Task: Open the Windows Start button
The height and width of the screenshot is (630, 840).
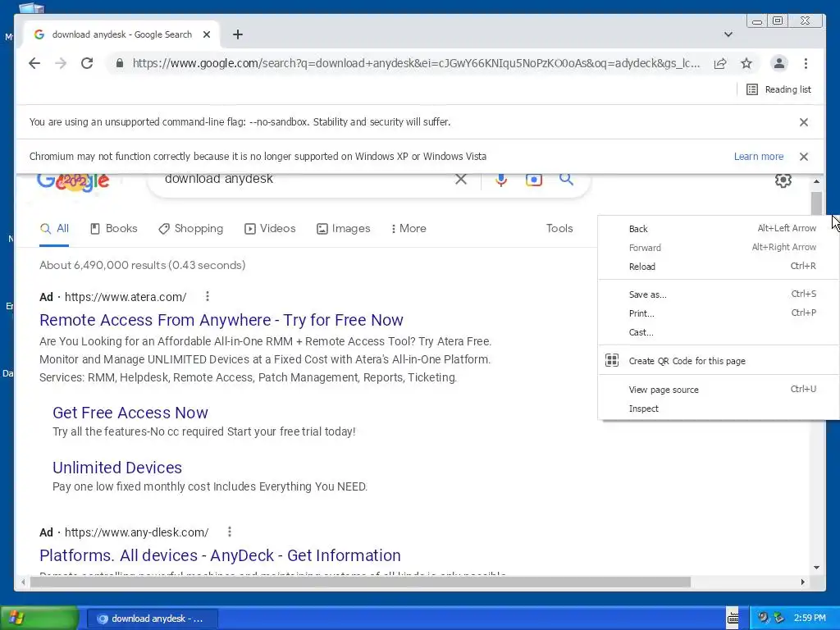Action: [x=39, y=619]
